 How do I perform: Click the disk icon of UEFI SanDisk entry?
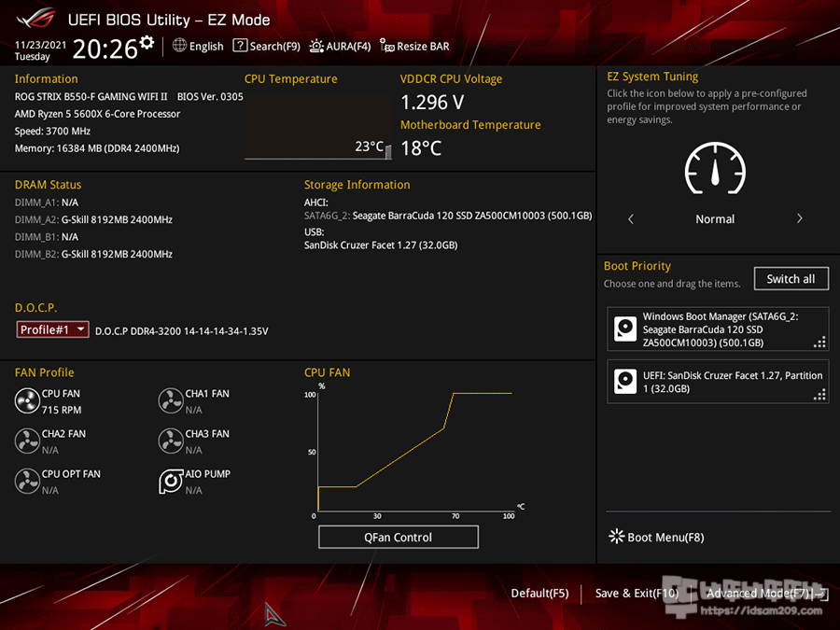625,382
